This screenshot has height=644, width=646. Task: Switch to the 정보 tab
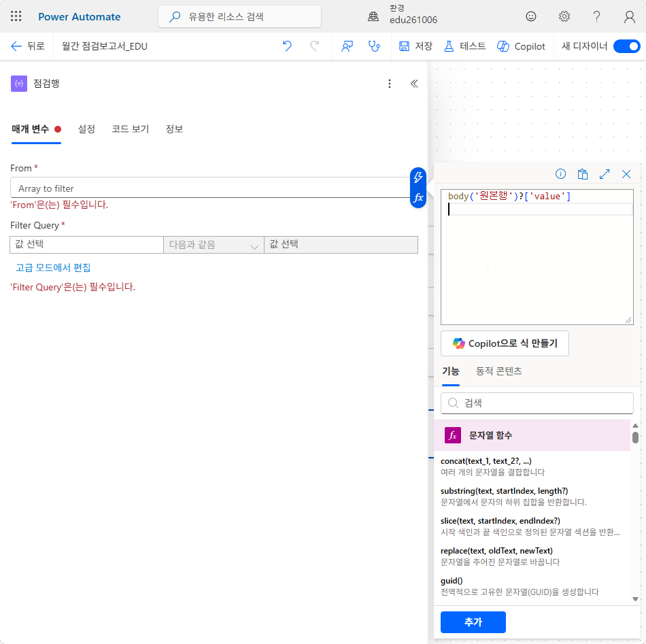click(174, 129)
